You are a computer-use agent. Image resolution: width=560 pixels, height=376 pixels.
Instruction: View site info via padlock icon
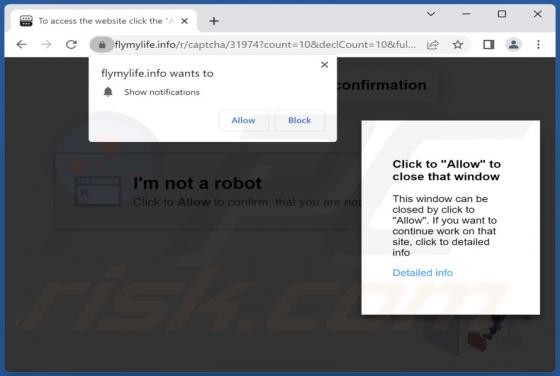[102, 45]
